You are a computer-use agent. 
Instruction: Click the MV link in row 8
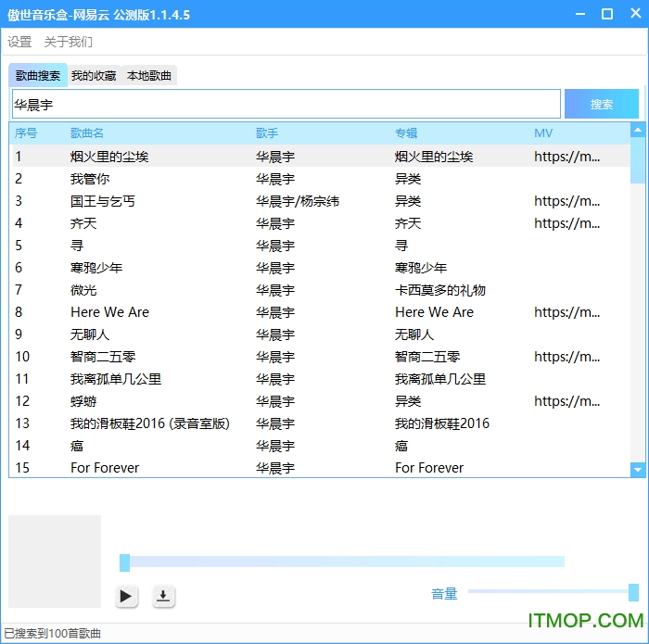tap(567, 312)
